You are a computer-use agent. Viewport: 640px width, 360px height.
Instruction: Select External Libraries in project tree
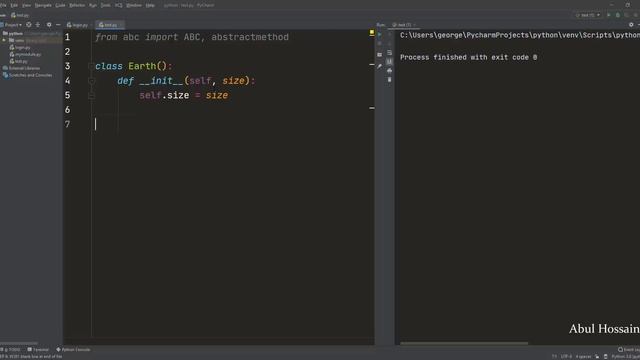(x=22, y=68)
